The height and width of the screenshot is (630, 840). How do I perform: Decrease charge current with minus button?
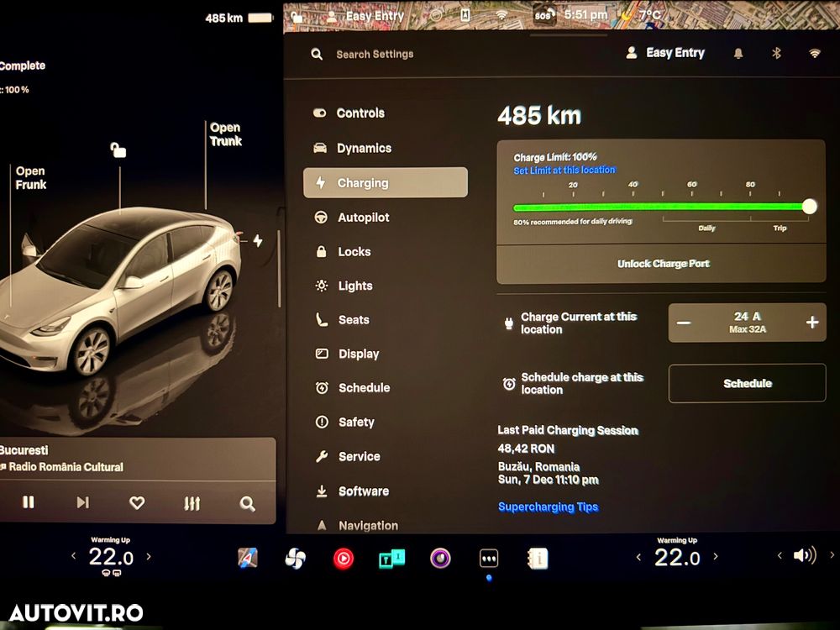pyautogui.click(x=684, y=323)
